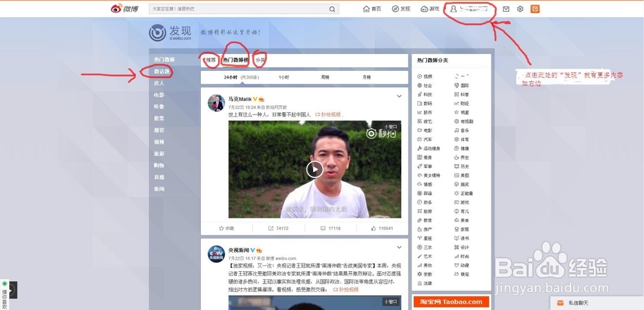This screenshot has height=310, width=644.
Task: Select the 月榜 ranking tab
Action: click(366, 77)
